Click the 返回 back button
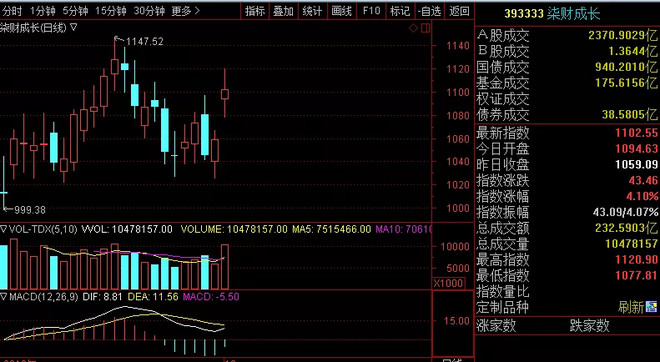The width and height of the screenshot is (660, 362). click(459, 11)
